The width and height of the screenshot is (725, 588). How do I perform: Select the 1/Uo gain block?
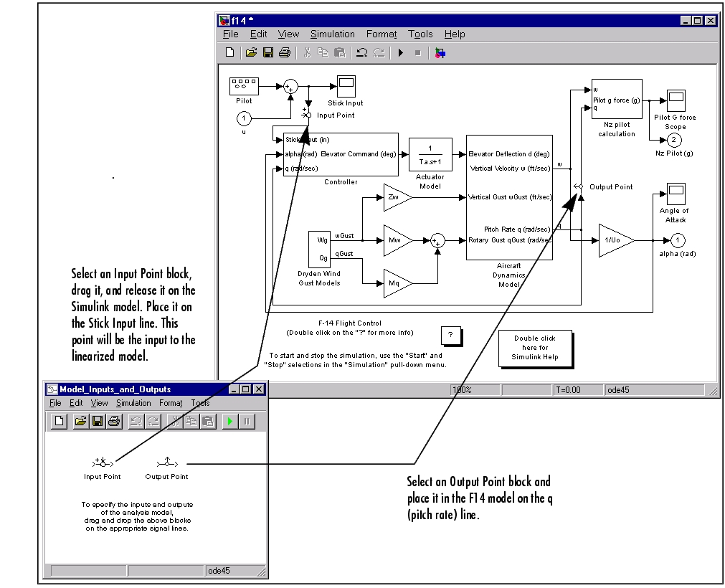tap(616, 240)
